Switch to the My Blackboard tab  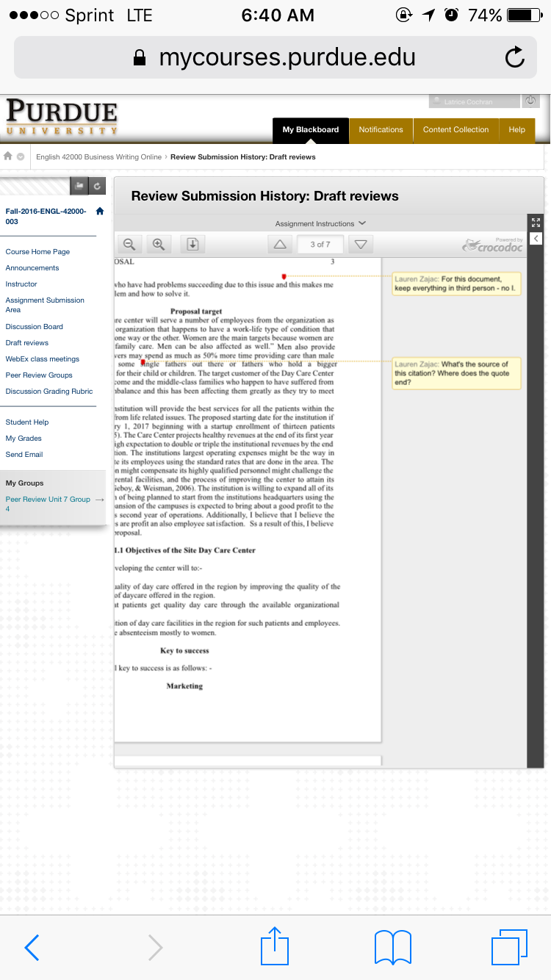(311, 130)
